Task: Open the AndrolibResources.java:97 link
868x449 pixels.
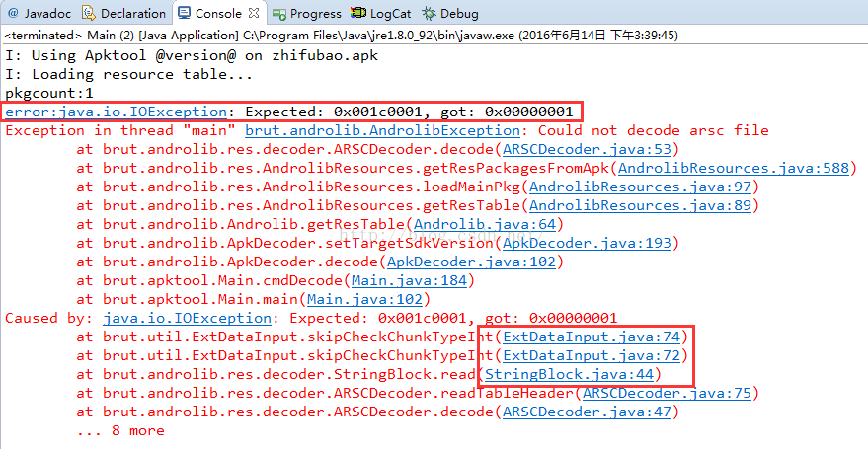Action: point(640,187)
